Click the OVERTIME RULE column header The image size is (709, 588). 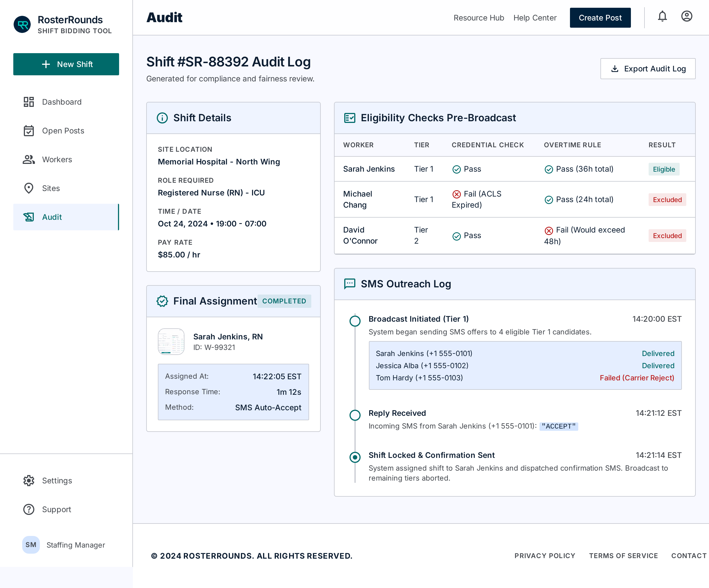(572, 145)
